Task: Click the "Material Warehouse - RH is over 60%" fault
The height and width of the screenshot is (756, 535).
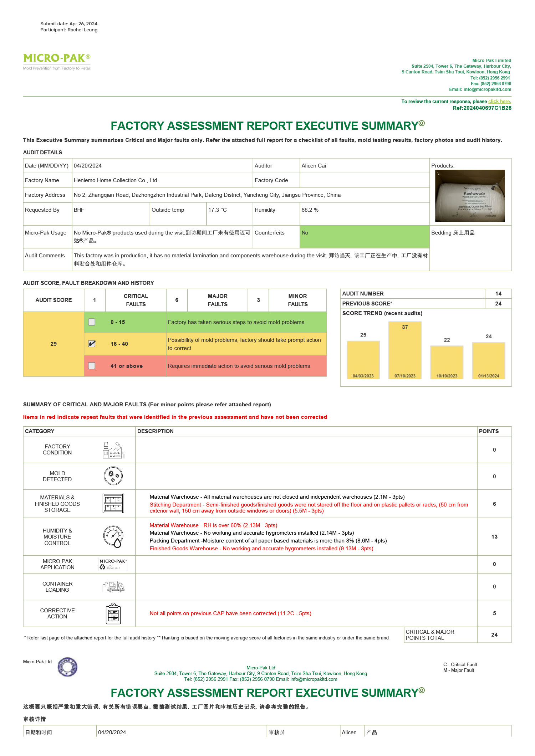Action: tap(213, 525)
